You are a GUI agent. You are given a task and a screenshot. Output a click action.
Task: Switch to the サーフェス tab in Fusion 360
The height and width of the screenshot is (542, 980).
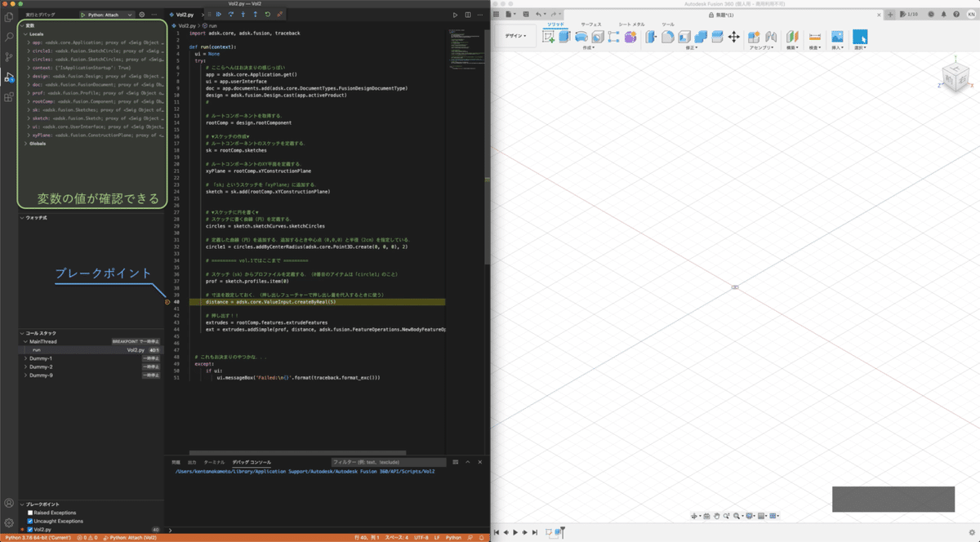[x=590, y=24]
